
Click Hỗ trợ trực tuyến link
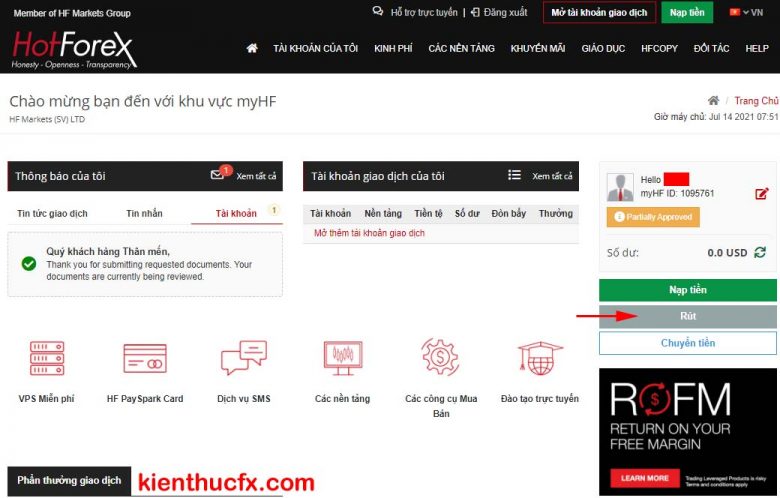click(424, 12)
